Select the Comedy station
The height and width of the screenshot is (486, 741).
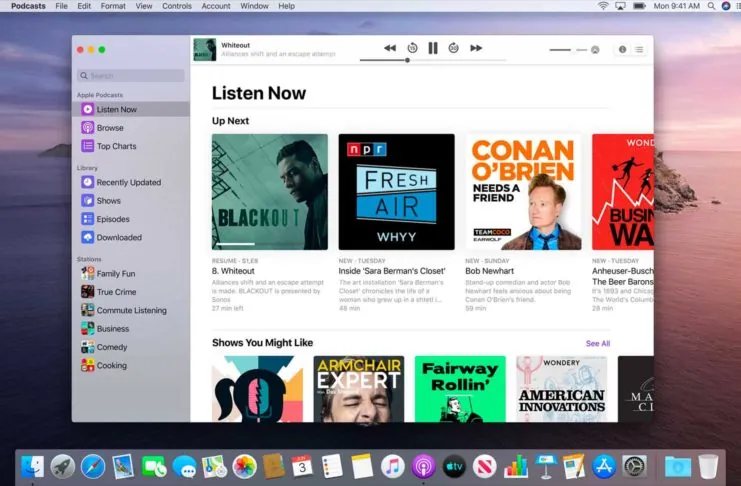tap(131, 347)
